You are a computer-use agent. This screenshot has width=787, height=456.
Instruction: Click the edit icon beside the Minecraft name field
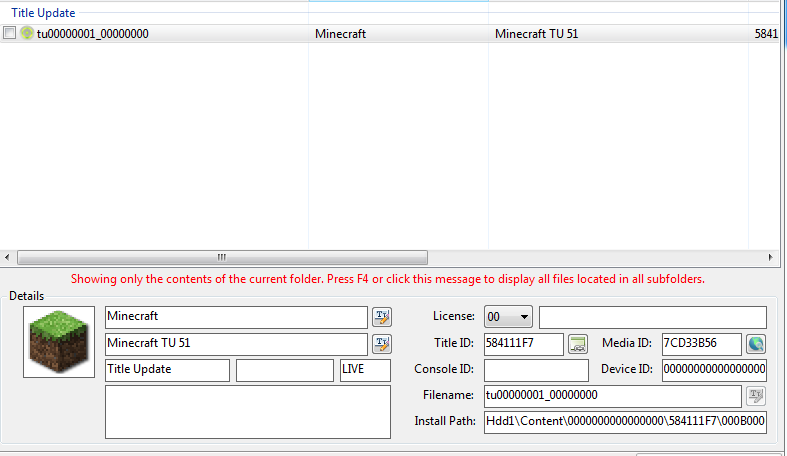(x=381, y=317)
